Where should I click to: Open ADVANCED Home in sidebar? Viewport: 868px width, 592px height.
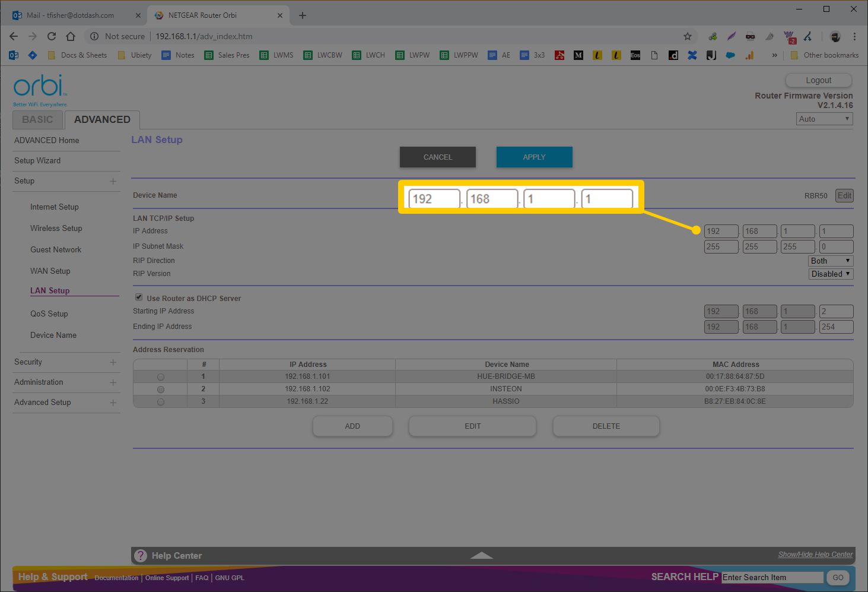coord(46,140)
